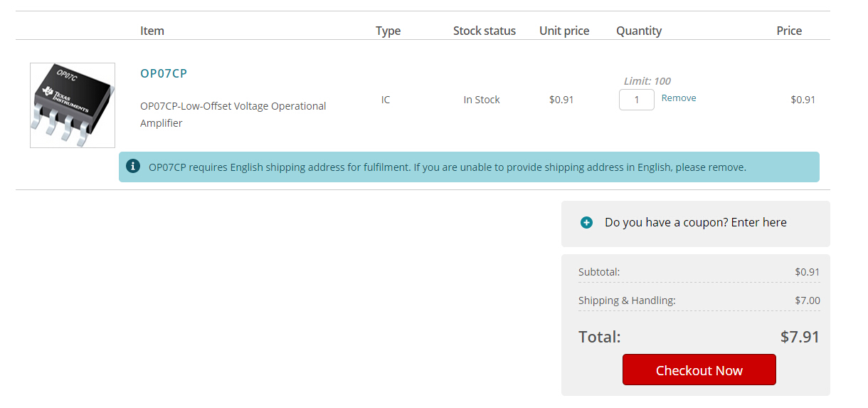
Task: Click the Stock status column header
Action: 484,31
